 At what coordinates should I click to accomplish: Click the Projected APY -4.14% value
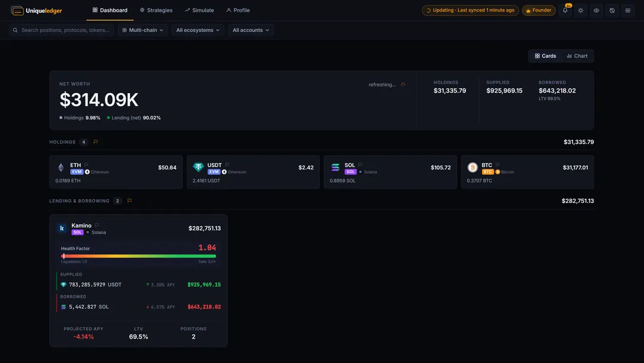[x=83, y=337]
